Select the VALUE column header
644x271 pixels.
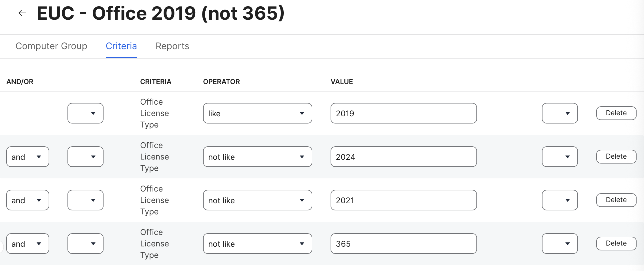click(342, 82)
